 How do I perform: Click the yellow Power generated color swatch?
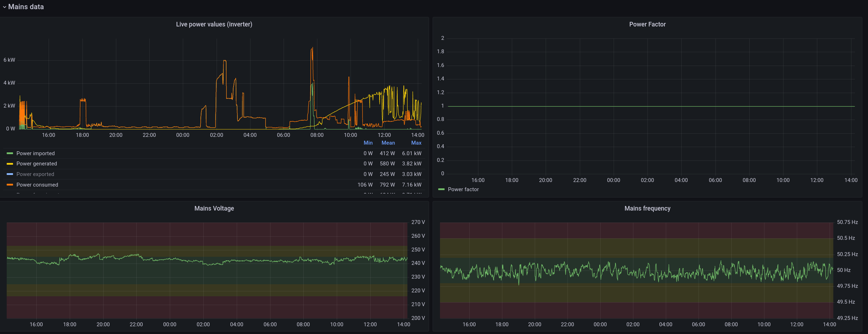pyautogui.click(x=10, y=164)
